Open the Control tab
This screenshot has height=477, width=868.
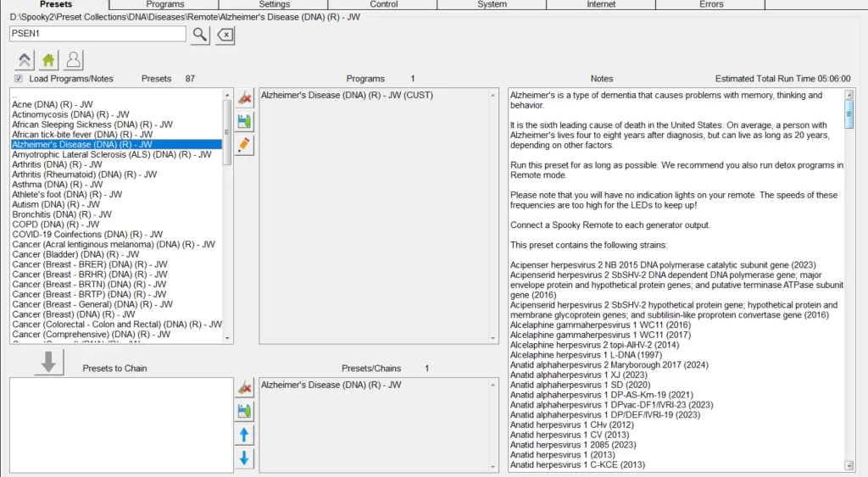[x=383, y=4]
